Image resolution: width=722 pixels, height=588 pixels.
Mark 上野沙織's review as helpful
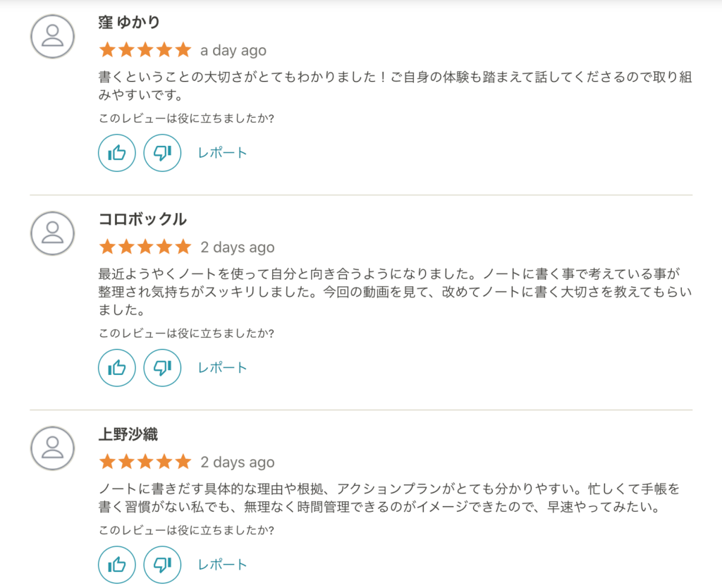[117, 565]
